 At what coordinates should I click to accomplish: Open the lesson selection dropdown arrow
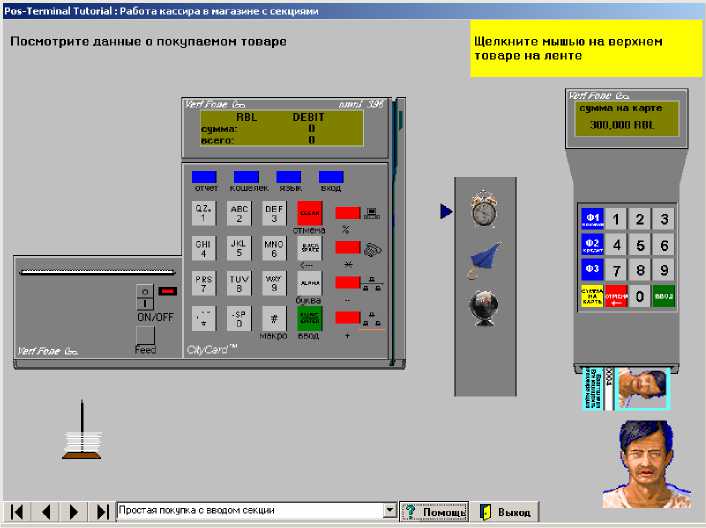click(389, 510)
